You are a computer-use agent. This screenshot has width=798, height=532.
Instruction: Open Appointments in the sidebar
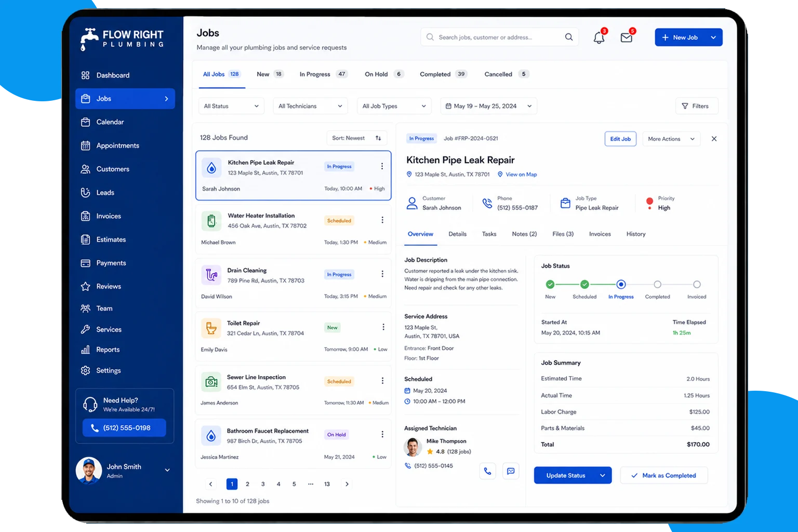(125, 145)
